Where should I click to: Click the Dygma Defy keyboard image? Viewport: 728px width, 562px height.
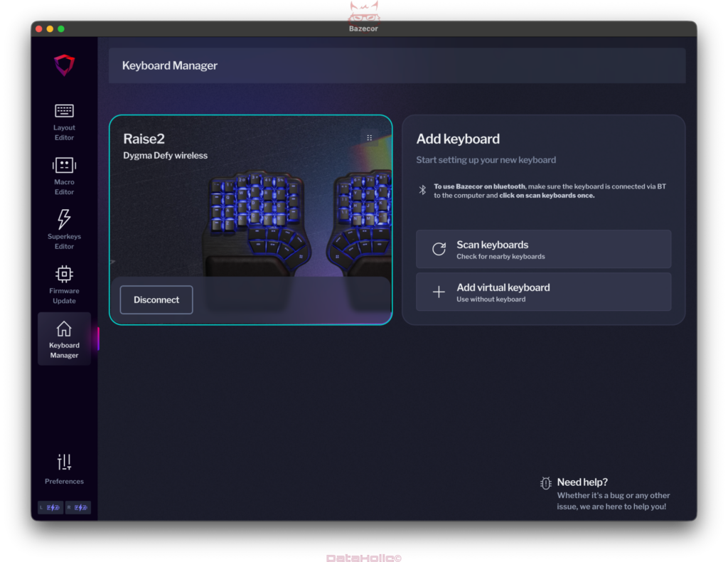pyautogui.click(x=299, y=221)
